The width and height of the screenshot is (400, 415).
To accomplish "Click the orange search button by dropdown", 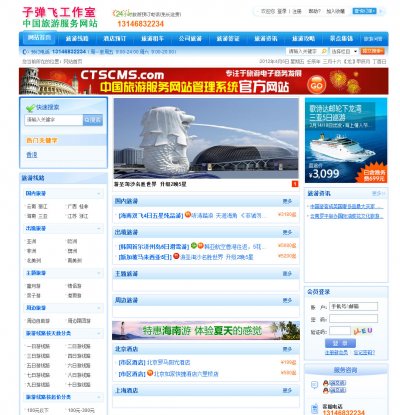I will click(x=373, y=51).
